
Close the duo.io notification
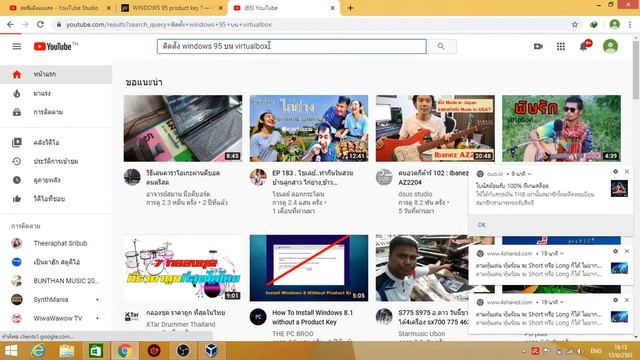[x=627, y=172]
